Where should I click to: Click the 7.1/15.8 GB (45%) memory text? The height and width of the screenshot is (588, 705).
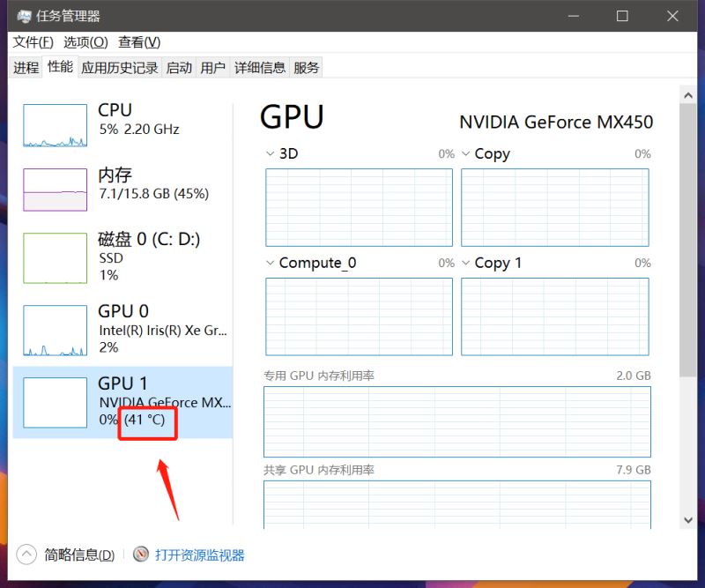pyautogui.click(x=153, y=194)
